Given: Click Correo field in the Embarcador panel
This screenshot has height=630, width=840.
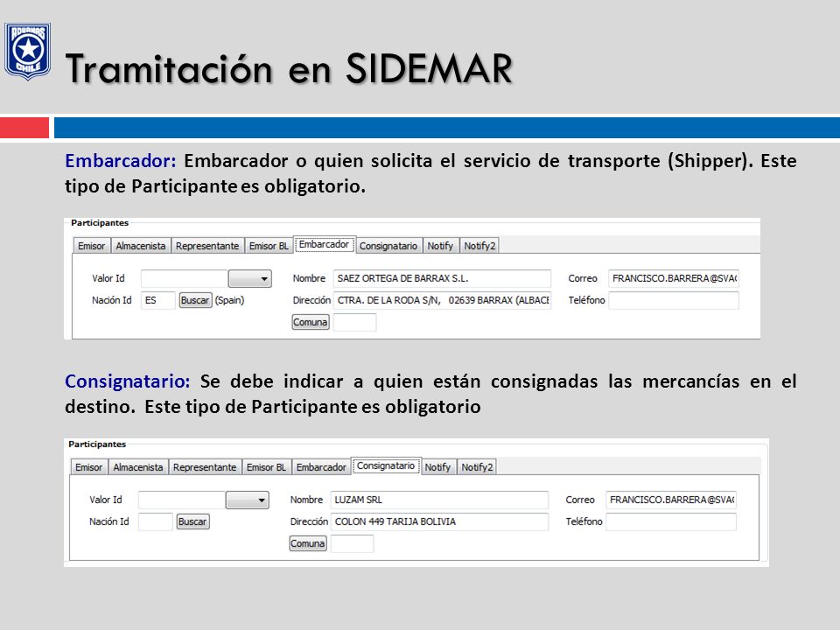Looking at the screenshot, I should coord(674,278).
